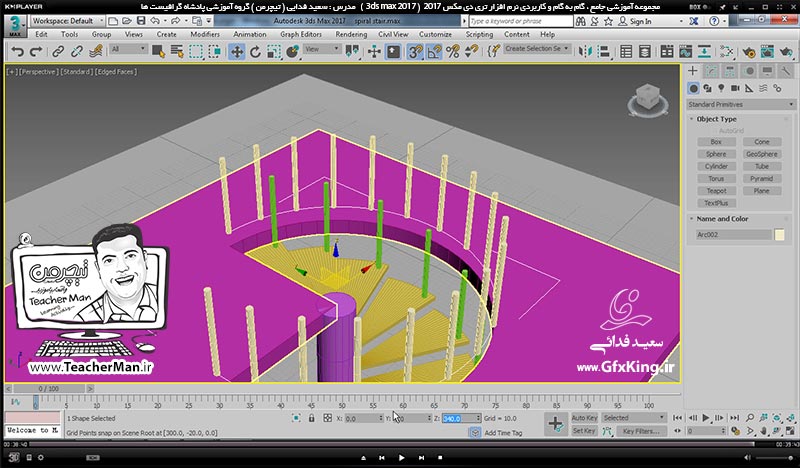
Task: Select the Systems category icon
Action: [x=777, y=88]
